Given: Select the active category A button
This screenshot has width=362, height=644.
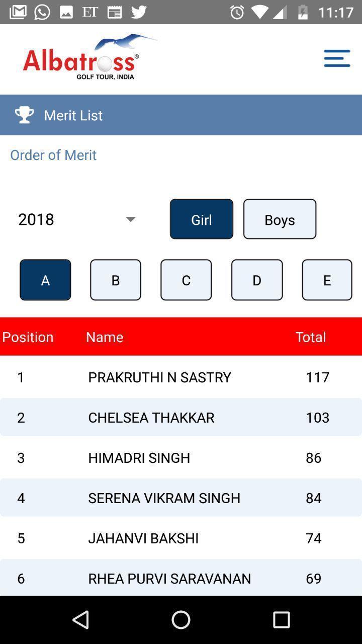Looking at the screenshot, I should click(x=45, y=280).
